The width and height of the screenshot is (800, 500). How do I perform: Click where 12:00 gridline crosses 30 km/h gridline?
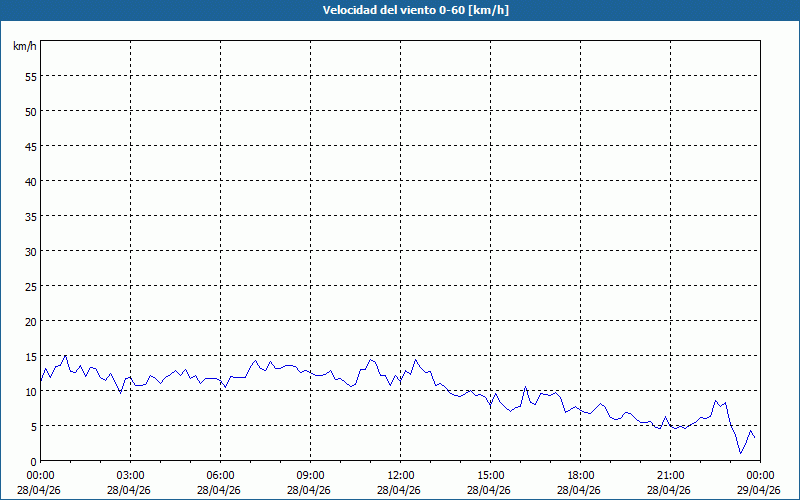click(400, 251)
